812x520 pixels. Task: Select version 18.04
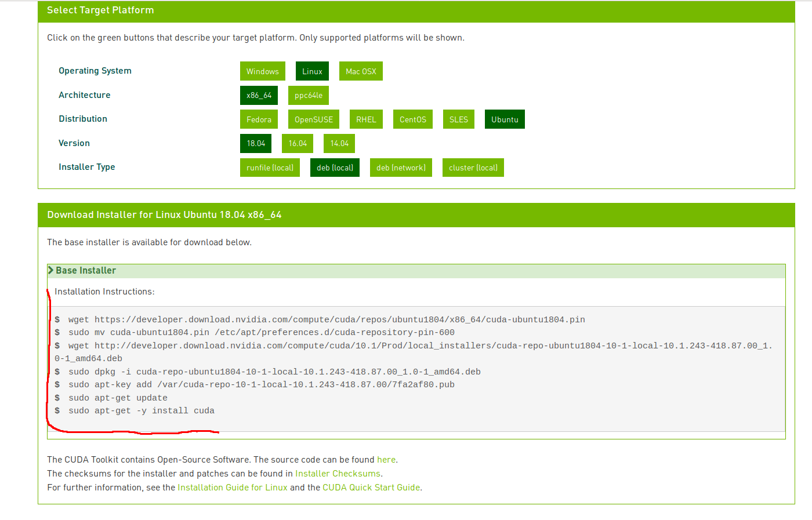pyautogui.click(x=256, y=143)
